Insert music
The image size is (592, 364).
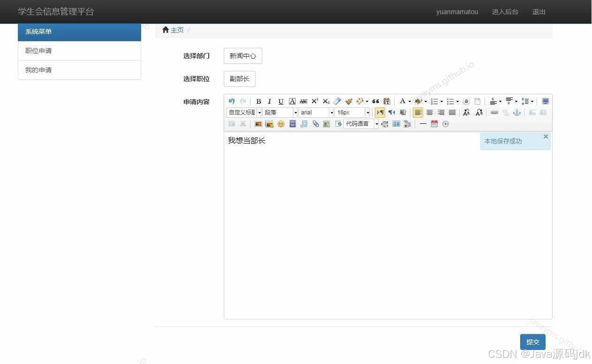coord(304,124)
